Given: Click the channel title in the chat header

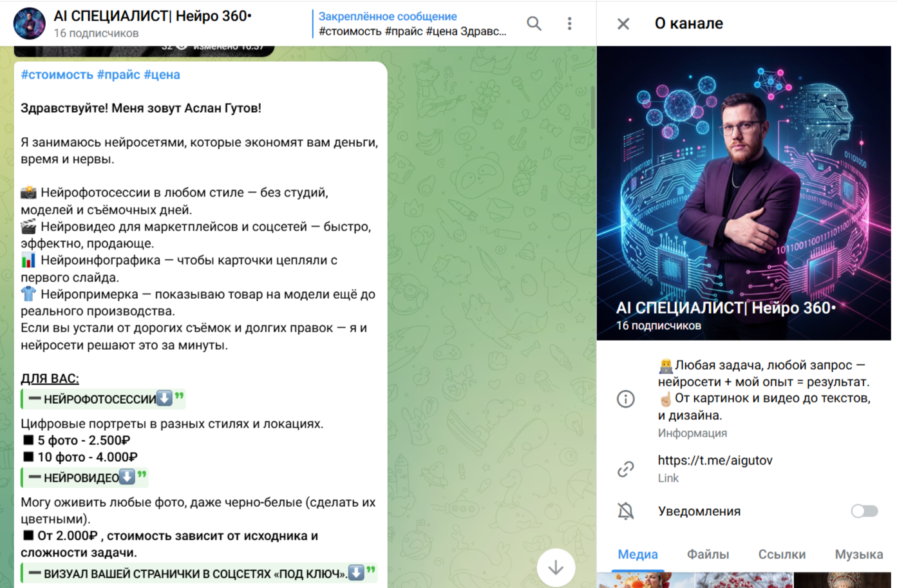Looking at the screenshot, I should point(153,16).
